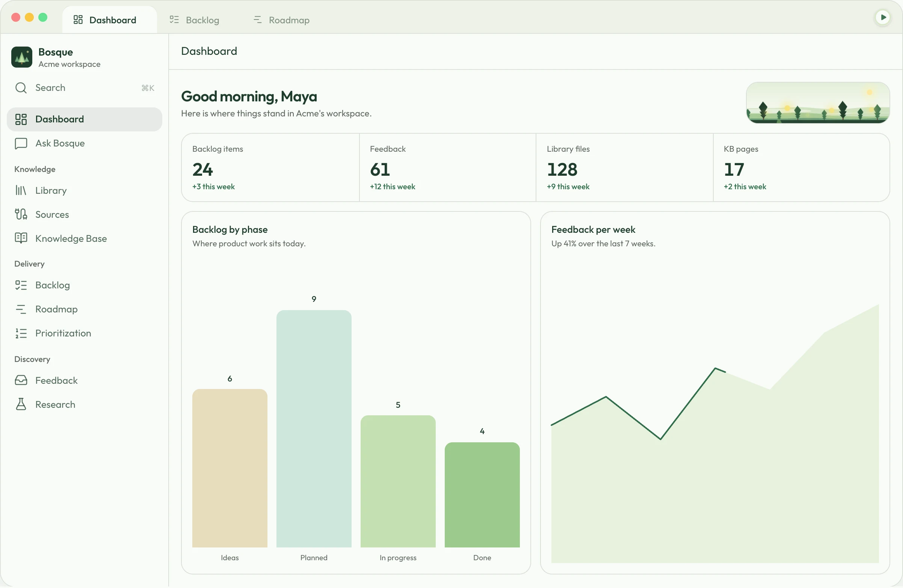Click the Bosque tree logo icon
The image size is (903, 588).
pyautogui.click(x=22, y=57)
